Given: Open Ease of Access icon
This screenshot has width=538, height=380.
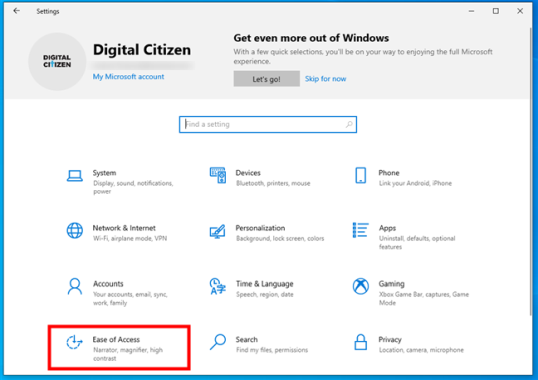Looking at the screenshot, I should coord(74,342).
